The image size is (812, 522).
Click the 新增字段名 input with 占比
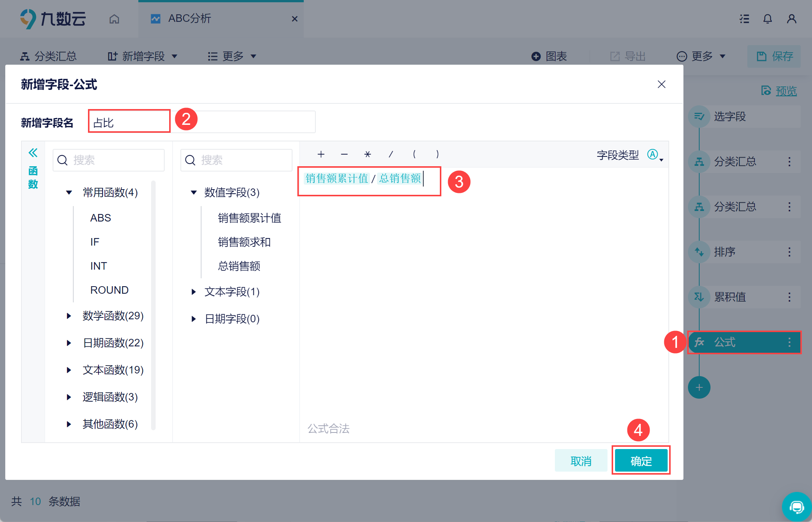click(x=129, y=122)
